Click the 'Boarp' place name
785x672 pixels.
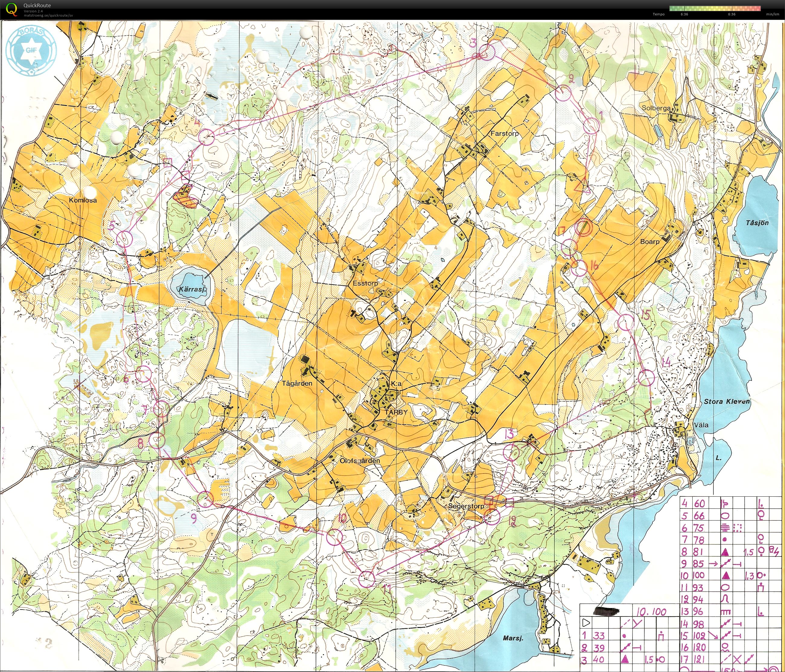pyautogui.click(x=650, y=241)
